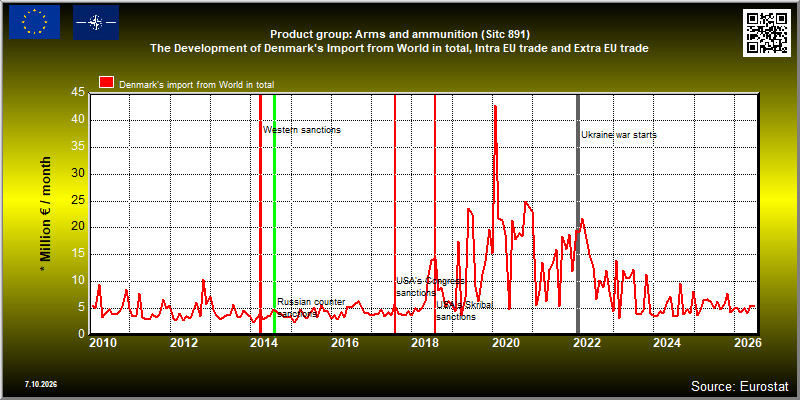Click the y-axis value '40'
Viewport: 800px width, 400px height.
(79, 120)
